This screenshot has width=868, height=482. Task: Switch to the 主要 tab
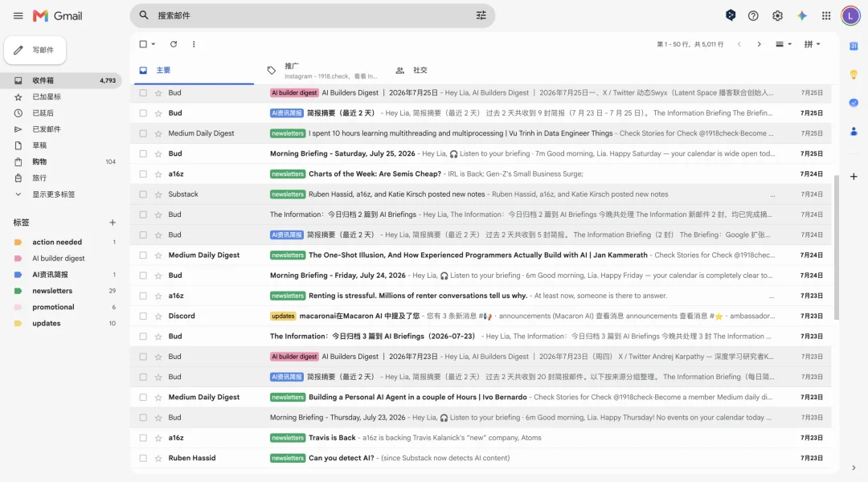193,70
